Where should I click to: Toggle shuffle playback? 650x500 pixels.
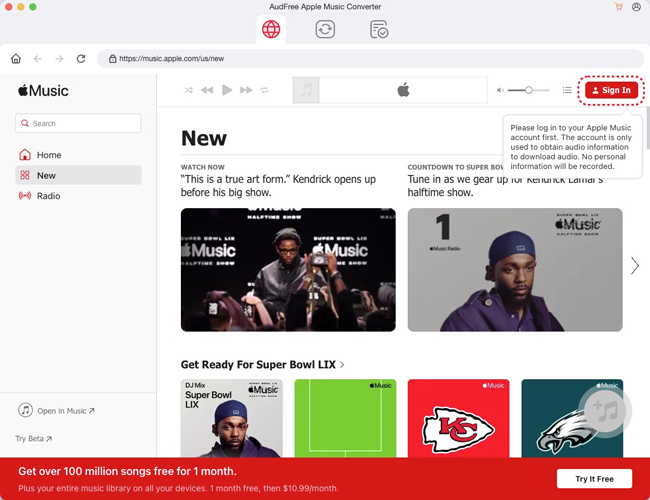(188, 90)
